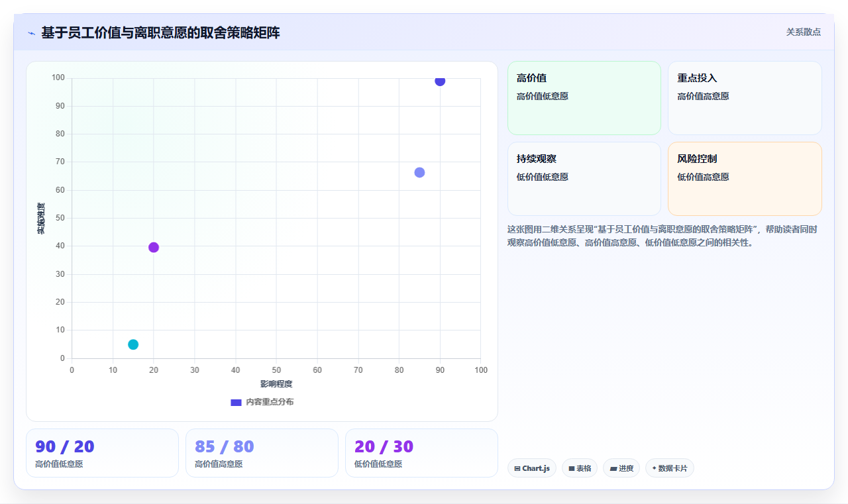Click the 90 / 20 stat card
Image resolution: width=848 pixels, height=504 pixels.
tap(102, 453)
